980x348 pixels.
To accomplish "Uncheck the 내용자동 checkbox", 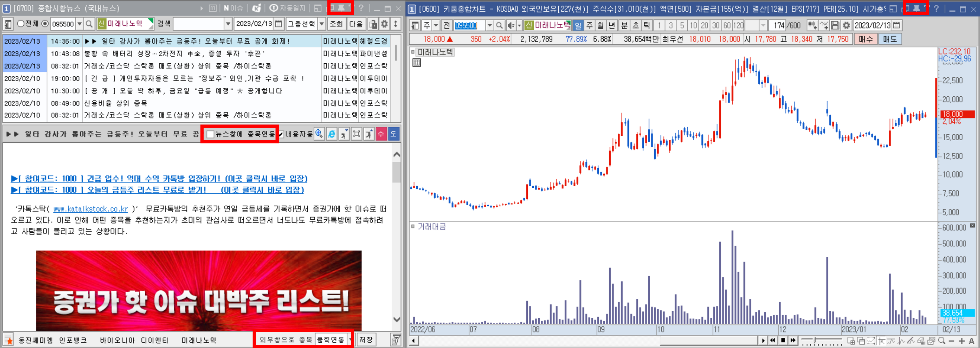I will click(x=281, y=134).
